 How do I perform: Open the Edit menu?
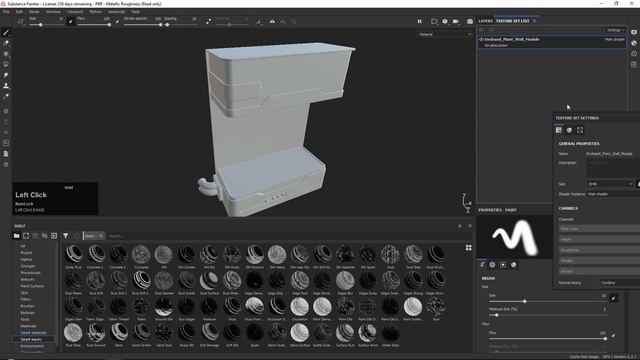coord(19,12)
